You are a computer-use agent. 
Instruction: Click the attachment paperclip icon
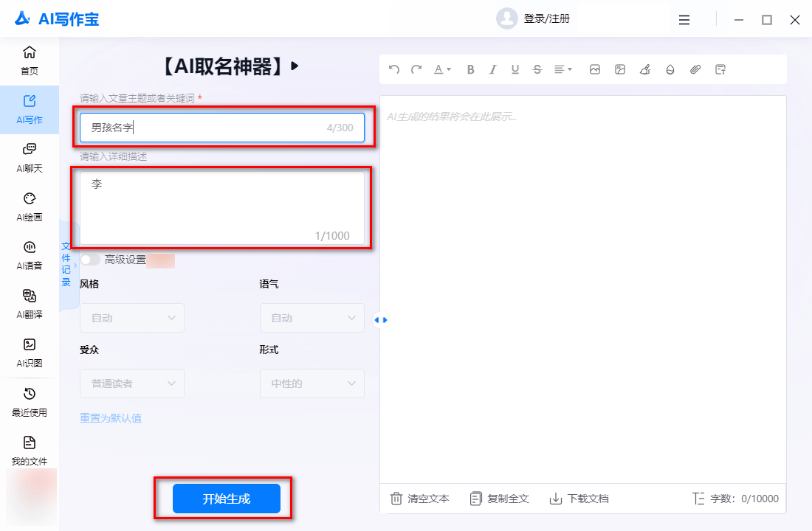click(695, 69)
